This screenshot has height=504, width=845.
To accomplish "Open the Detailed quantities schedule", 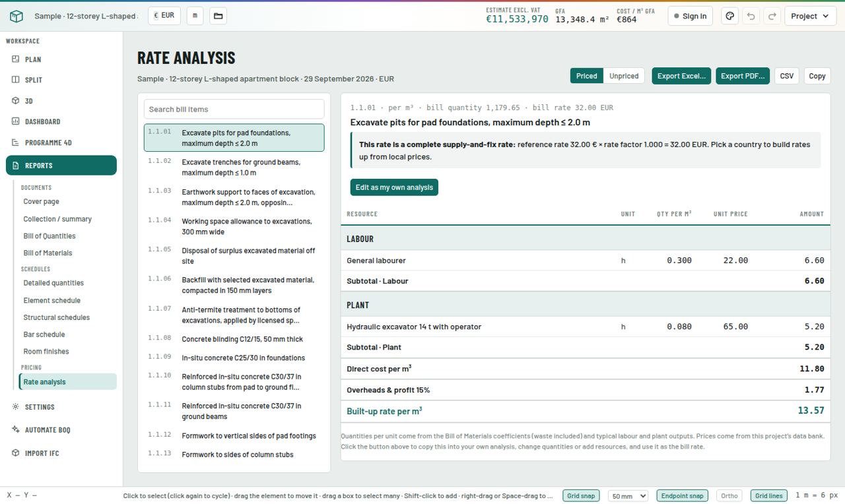I will [68, 283].
